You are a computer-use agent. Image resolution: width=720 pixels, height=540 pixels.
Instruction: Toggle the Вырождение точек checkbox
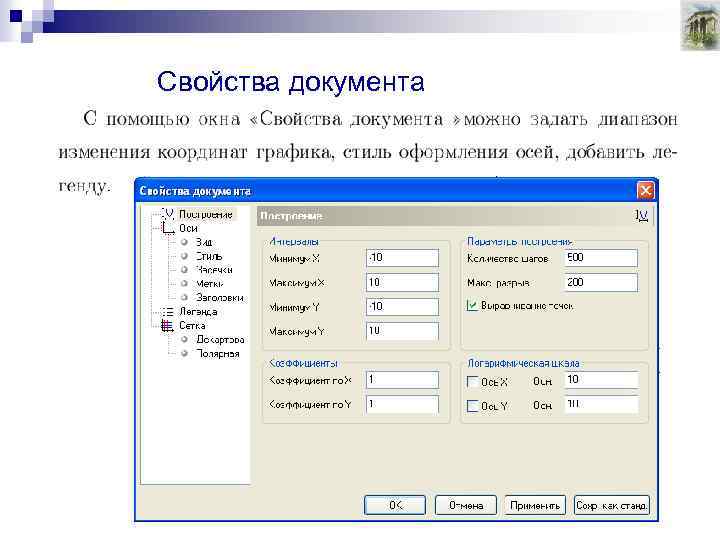point(472,306)
